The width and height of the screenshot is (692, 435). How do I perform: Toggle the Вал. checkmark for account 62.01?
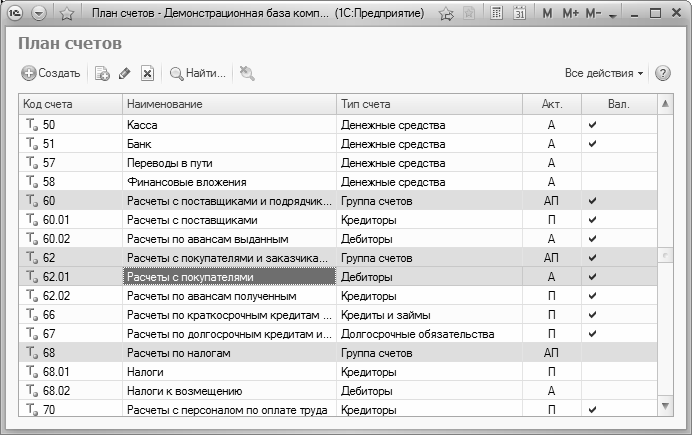click(592, 277)
